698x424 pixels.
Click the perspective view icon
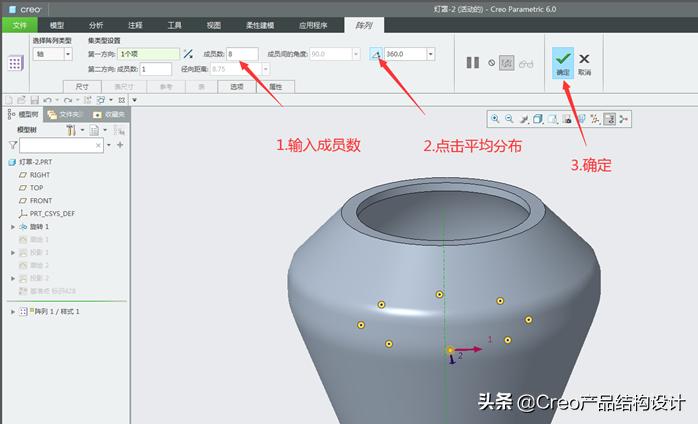click(x=581, y=119)
